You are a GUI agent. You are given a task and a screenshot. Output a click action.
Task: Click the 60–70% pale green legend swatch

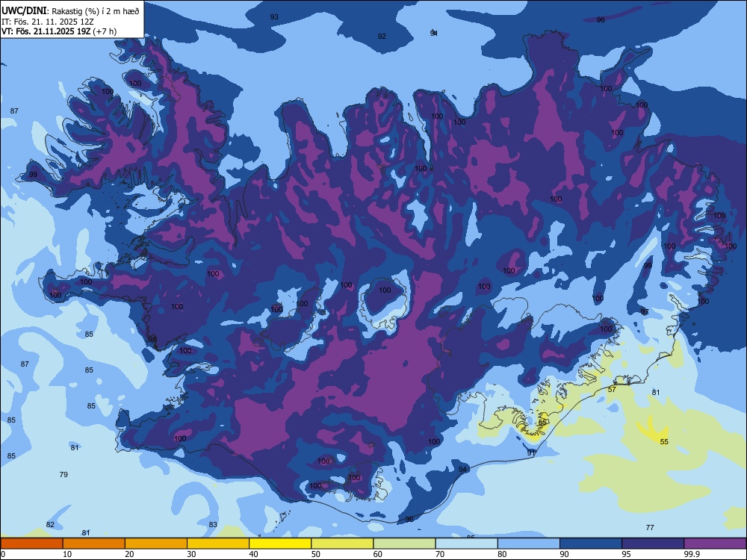click(404, 544)
